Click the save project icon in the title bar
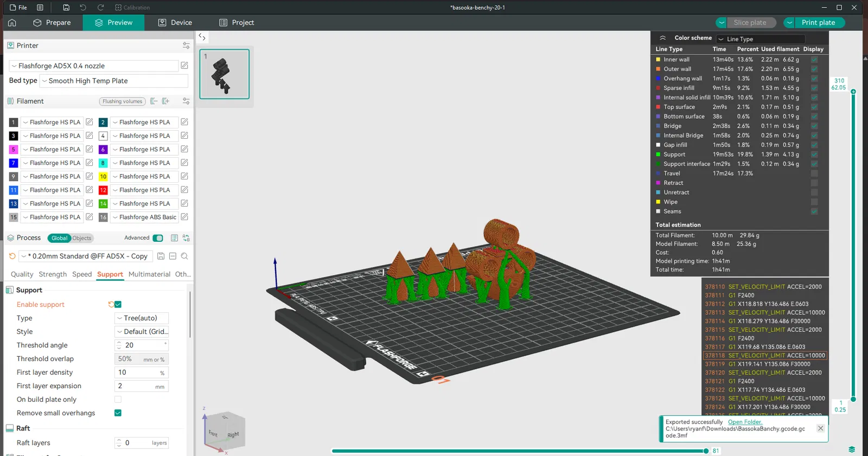 point(66,8)
